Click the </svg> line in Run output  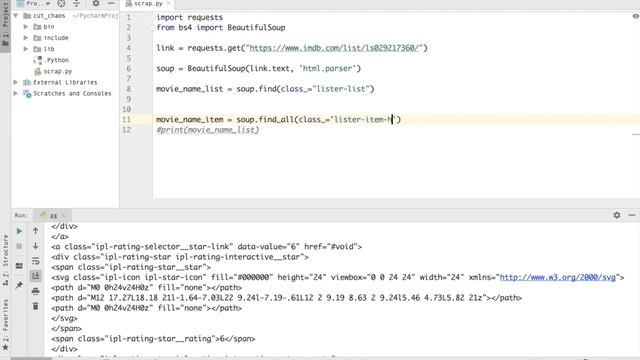64,318
